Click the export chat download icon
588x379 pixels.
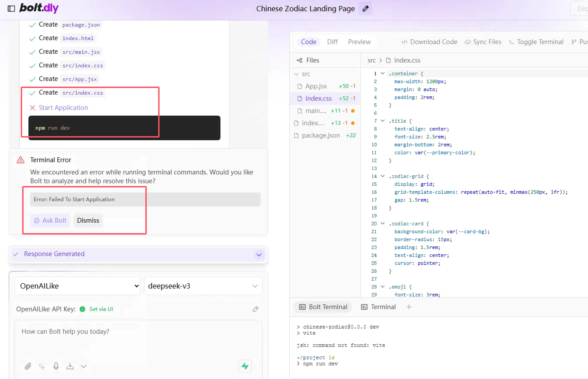point(70,366)
